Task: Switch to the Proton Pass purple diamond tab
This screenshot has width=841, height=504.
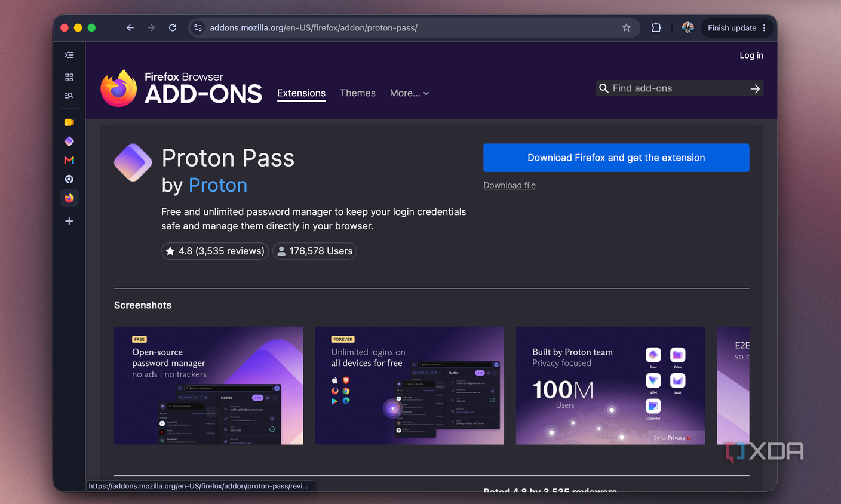Action: [x=69, y=142]
